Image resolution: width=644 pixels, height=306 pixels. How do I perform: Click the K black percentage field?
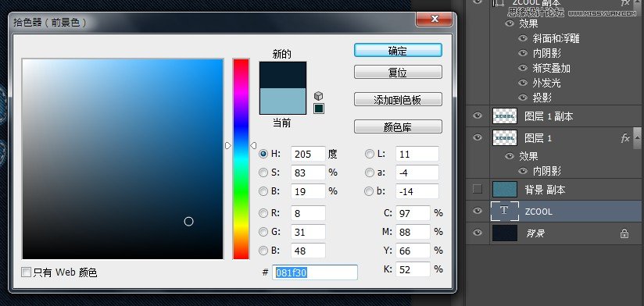pyautogui.click(x=413, y=269)
